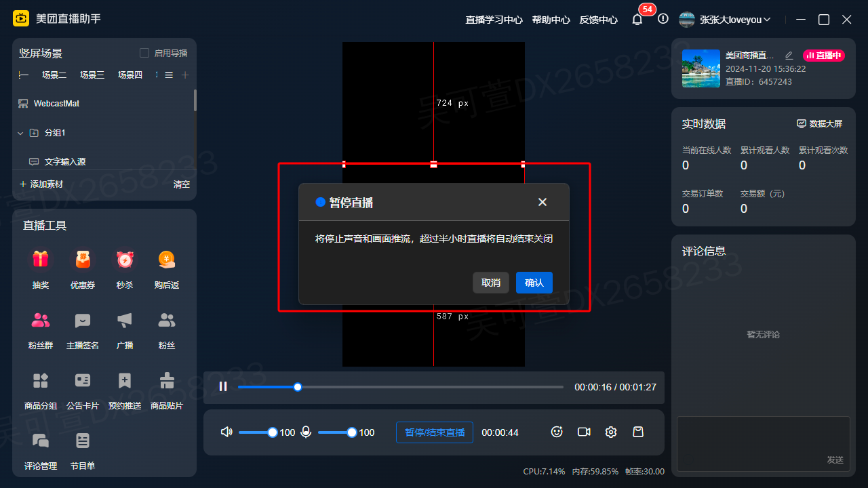Toggle the microphone icon
The width and height of the screenshot is (868, 488).
point(306,432)
